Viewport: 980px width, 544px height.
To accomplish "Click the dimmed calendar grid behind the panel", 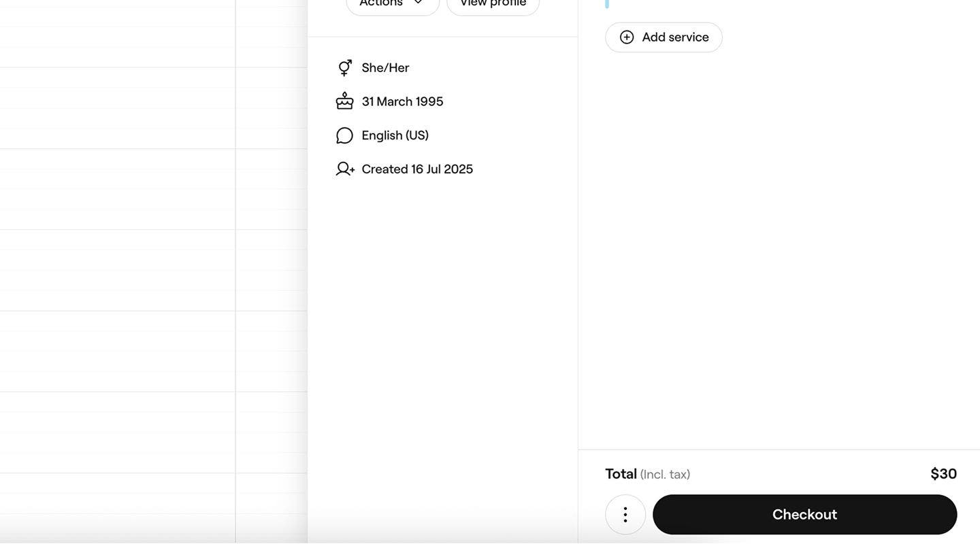I will (136, 272).
